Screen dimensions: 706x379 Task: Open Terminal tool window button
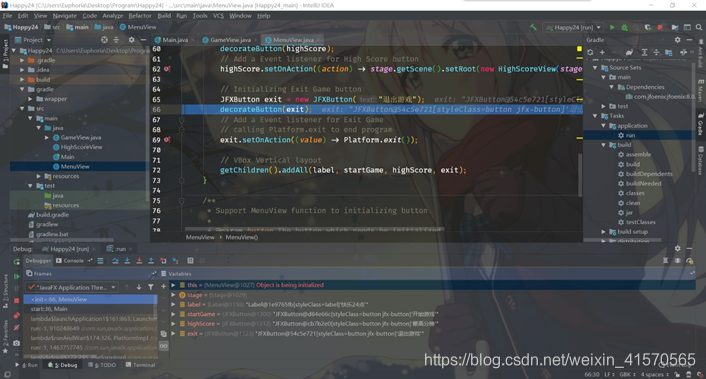pyautogui.click(x=140, y=365)
